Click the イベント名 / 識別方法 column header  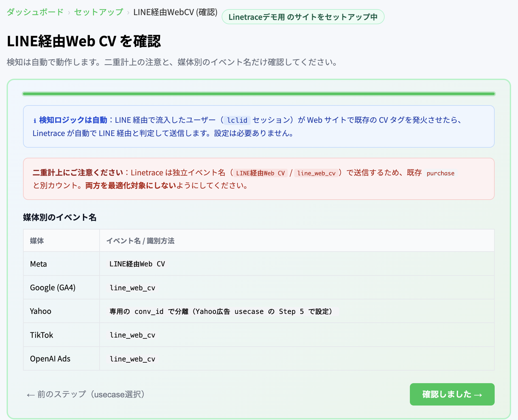tap(140, 241)
